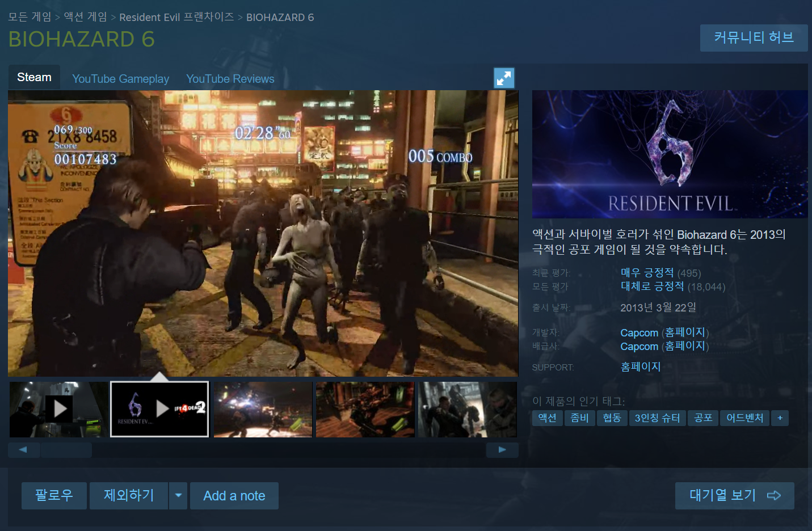Click the right arrow of thumbnail strip
The width and height of the screenshot is (812, 531).
coord(502,450)
